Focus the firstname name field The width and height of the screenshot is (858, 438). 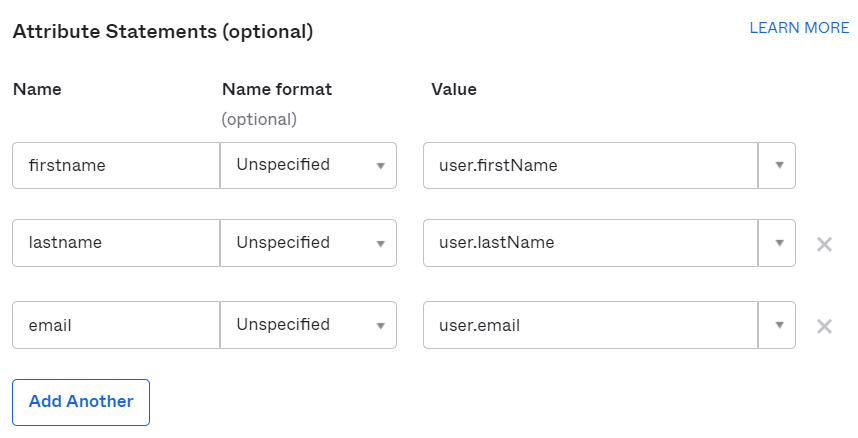115,166
